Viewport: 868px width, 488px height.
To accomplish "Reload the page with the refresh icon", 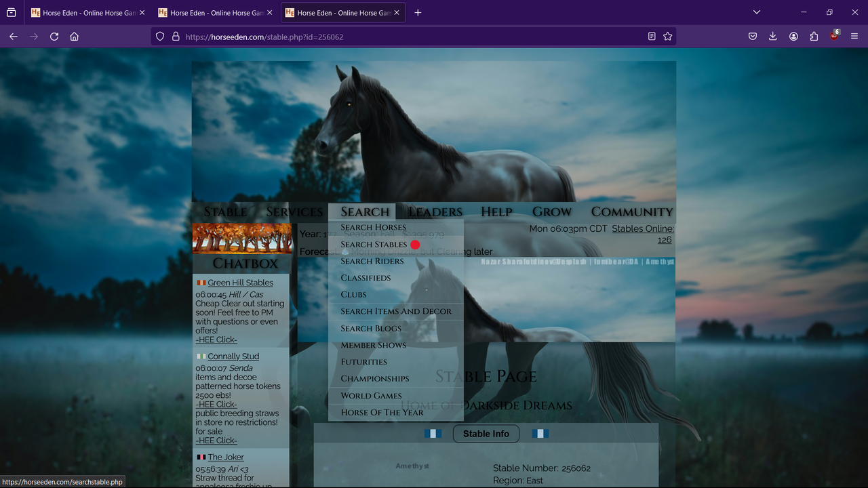I will [54, 37].
